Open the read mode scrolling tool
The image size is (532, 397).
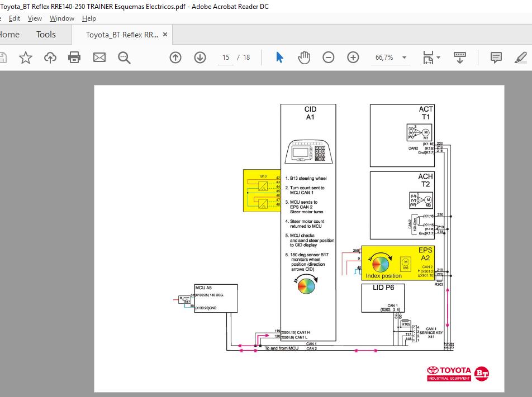(460, 58)
